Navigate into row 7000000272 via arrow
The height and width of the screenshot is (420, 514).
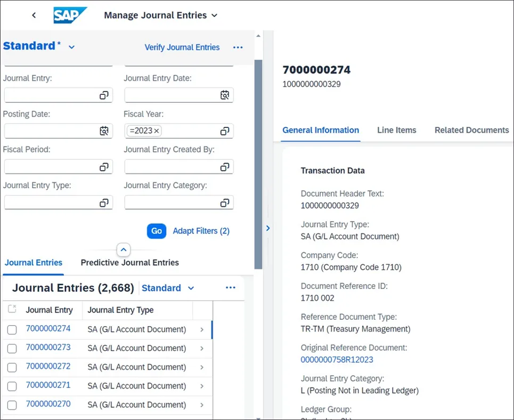click(202, 367)
